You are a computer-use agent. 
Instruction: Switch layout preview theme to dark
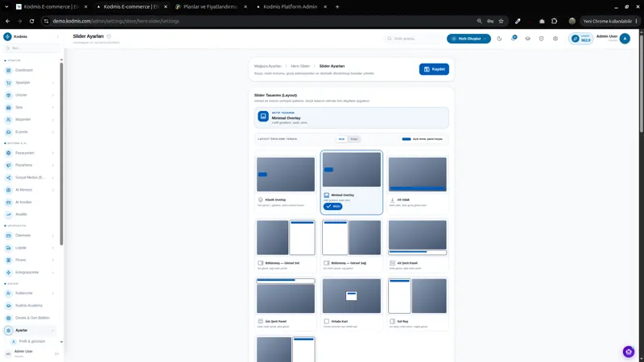(x=354, y=139)
